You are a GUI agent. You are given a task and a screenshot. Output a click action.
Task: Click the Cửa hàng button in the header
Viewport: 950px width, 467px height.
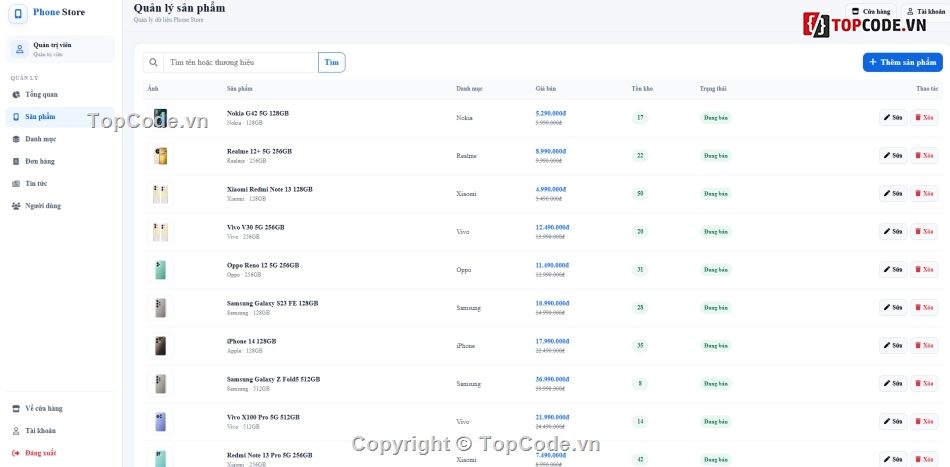click(x=871, y=12)
